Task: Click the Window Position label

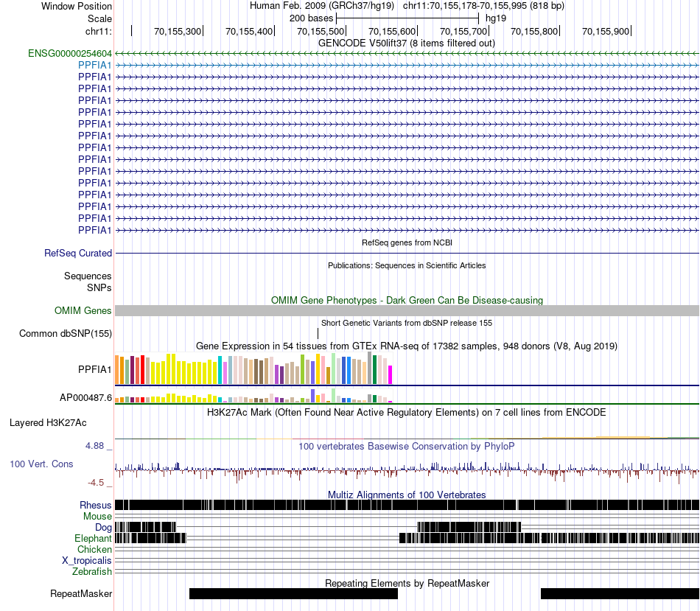Action: click(x=77, y=6)
